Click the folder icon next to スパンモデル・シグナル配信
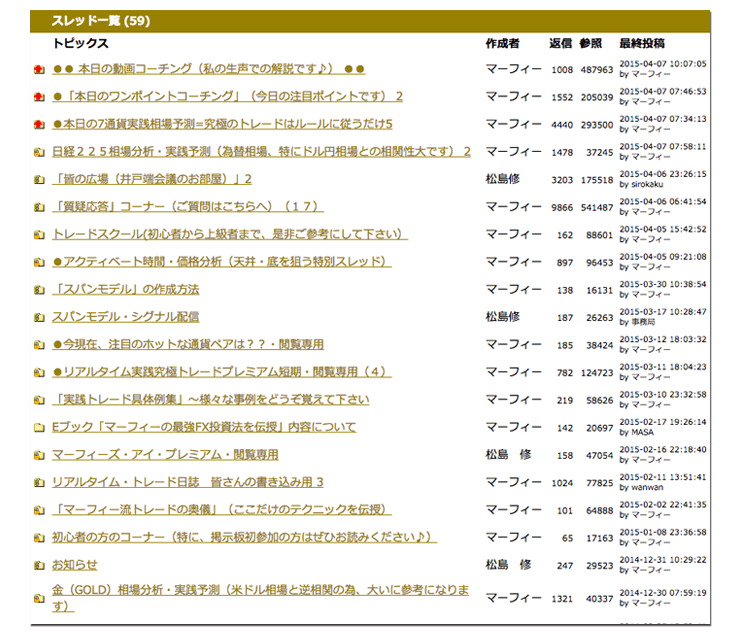Viewport: 740px width, 634px height. pyautogui.click(x=39, y=318)
